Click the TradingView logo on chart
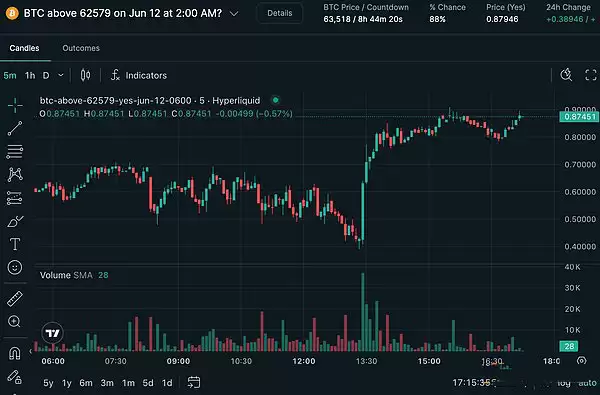This screenshot has height=395, width=600. [x=52, y=333]
